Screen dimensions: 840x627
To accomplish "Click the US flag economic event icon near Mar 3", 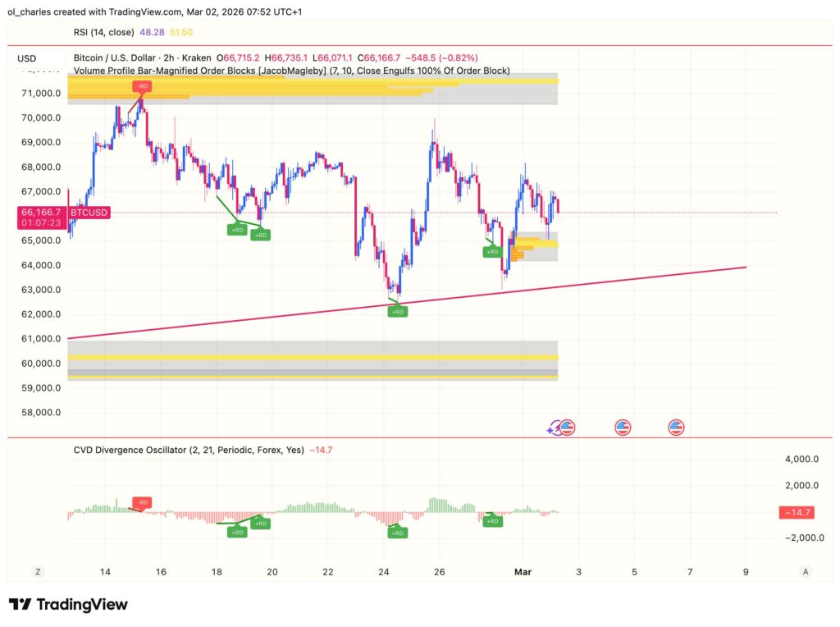I will click(x=568, y=427).
